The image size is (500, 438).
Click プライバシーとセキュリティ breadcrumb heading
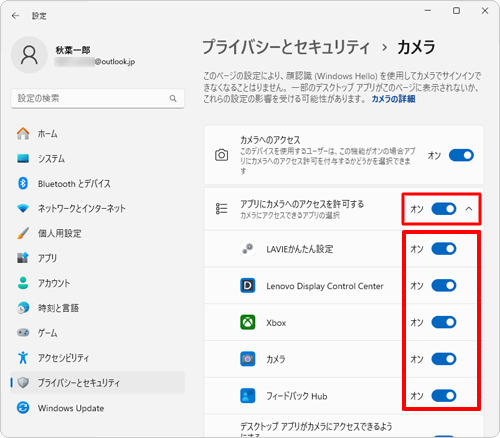(x=286, y=47)
